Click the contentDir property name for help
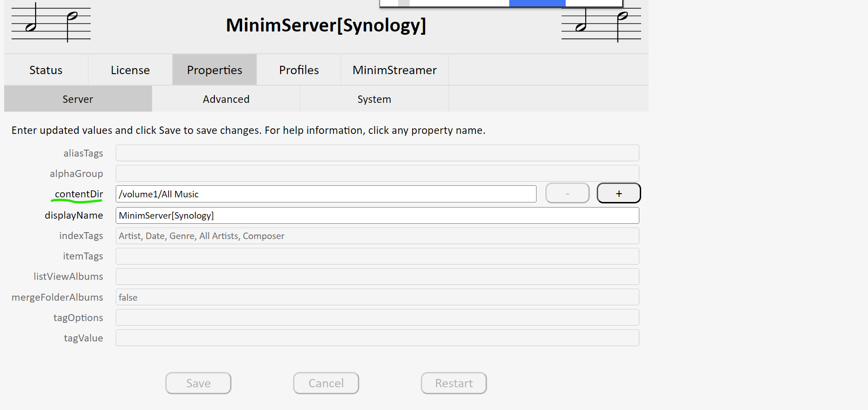Image resolution: width=868 pixels, height=410 pixels. (79, 194)
